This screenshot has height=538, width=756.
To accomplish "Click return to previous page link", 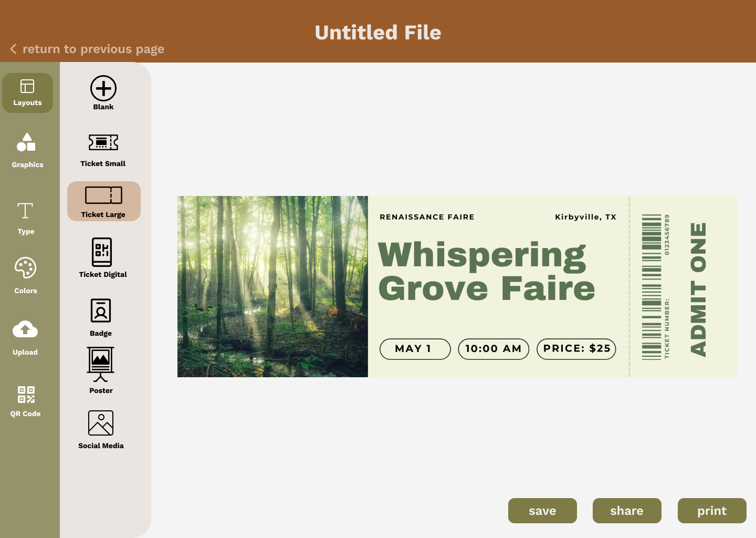I will (x=93, y=49).
